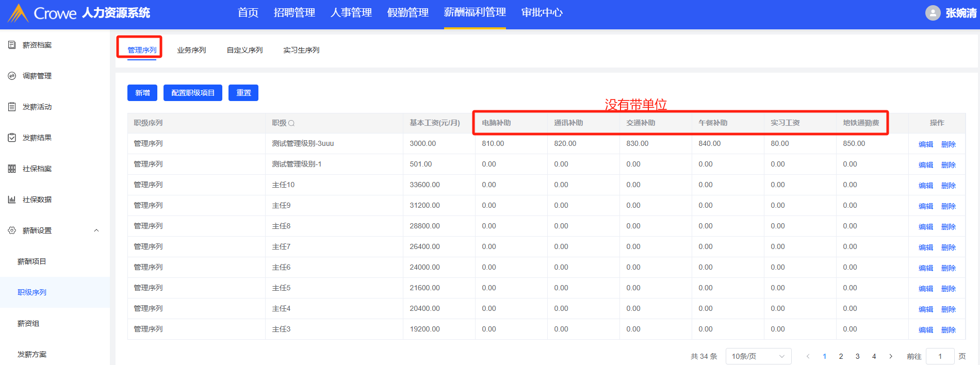Open 假勤管理 in the top navigation

(407, 13)
